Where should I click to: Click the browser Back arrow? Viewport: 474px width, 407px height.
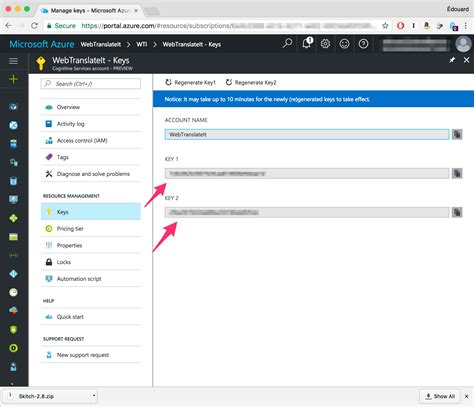click(x=9, y=26)
